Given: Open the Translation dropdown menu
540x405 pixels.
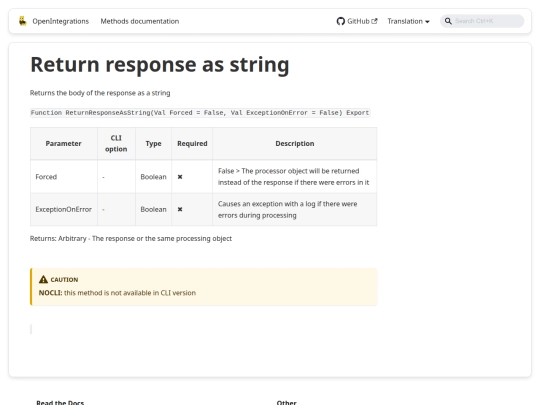Looking at the screenshot, I should coord(408,21).
